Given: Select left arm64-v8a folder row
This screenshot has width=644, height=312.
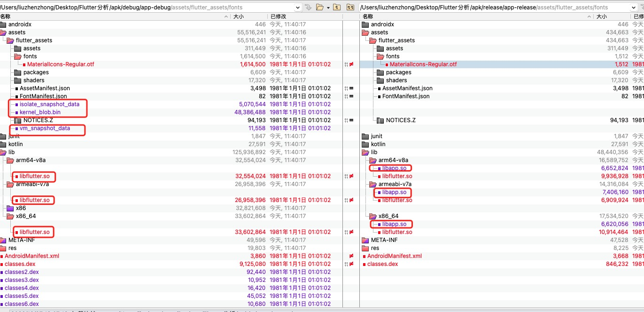Looking at the screenshot, I should tap(31, 160).
